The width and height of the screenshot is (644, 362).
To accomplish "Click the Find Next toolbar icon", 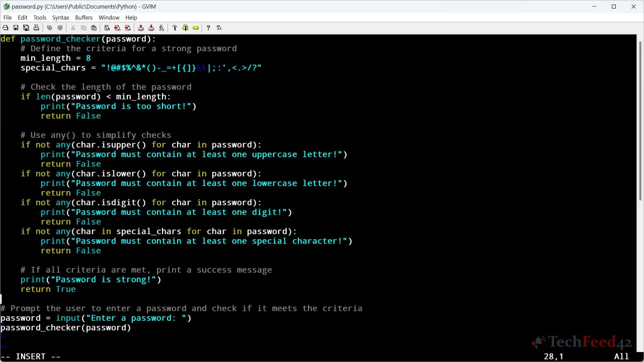I will click(117, 28).
